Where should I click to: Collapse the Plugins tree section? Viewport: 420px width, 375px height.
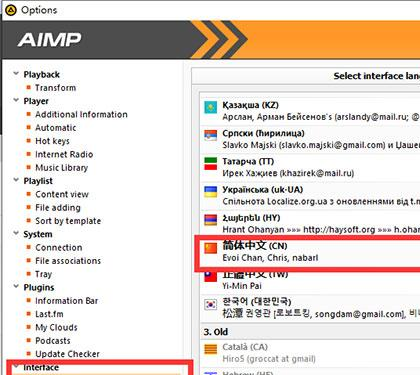click(16, 287)
